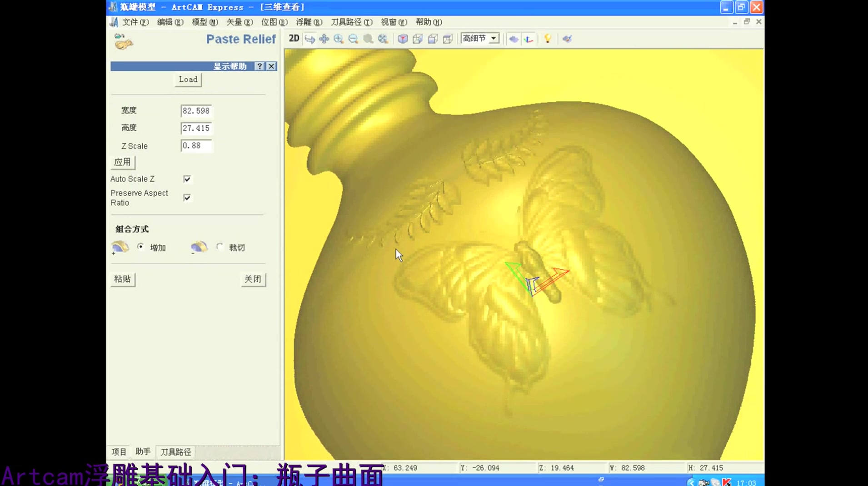This screenshot has width=868, height=486.
Task: Select the pan view tool
Action: click(324, 39)
